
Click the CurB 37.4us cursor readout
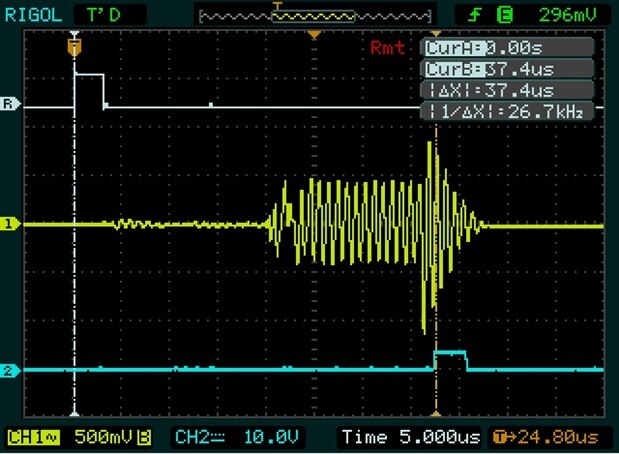tap(507, 69)
